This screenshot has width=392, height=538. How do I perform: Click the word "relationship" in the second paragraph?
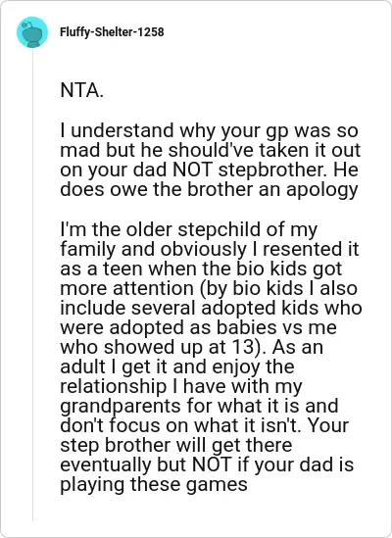[x=114, y=387]
